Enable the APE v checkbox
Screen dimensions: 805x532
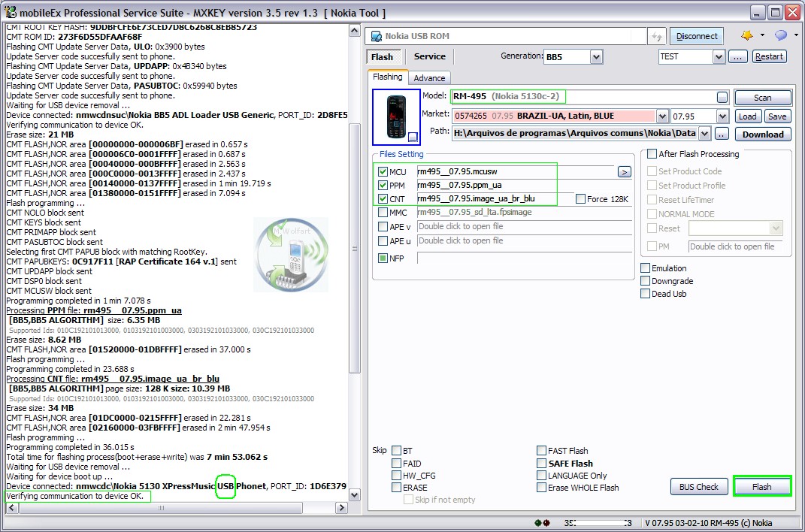click(383, 227)
